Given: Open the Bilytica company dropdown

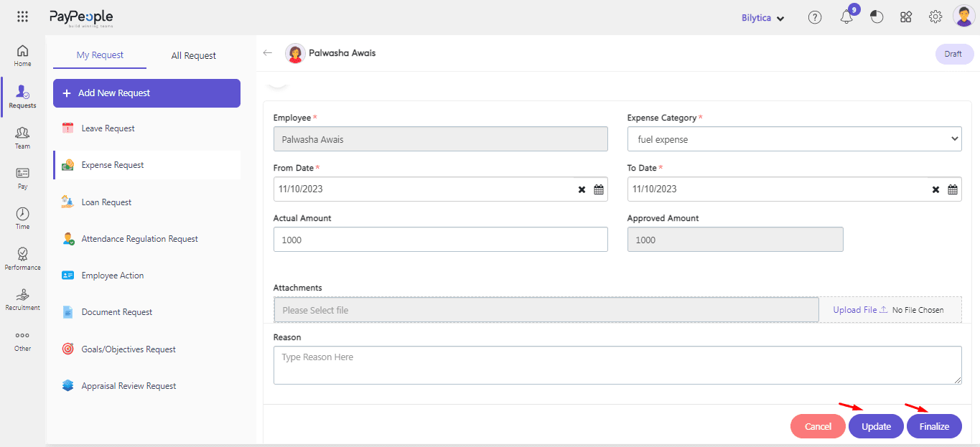Looking at the screenshot, I should 762,18.
